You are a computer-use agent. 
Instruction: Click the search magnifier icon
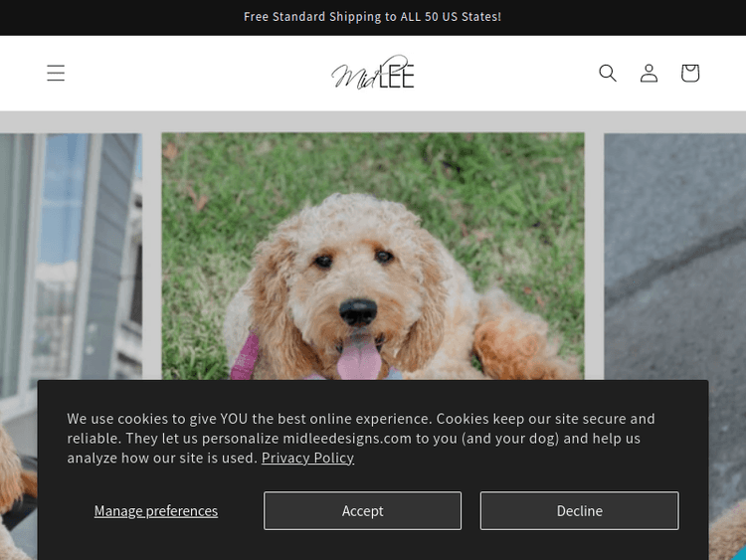point(608,73)
